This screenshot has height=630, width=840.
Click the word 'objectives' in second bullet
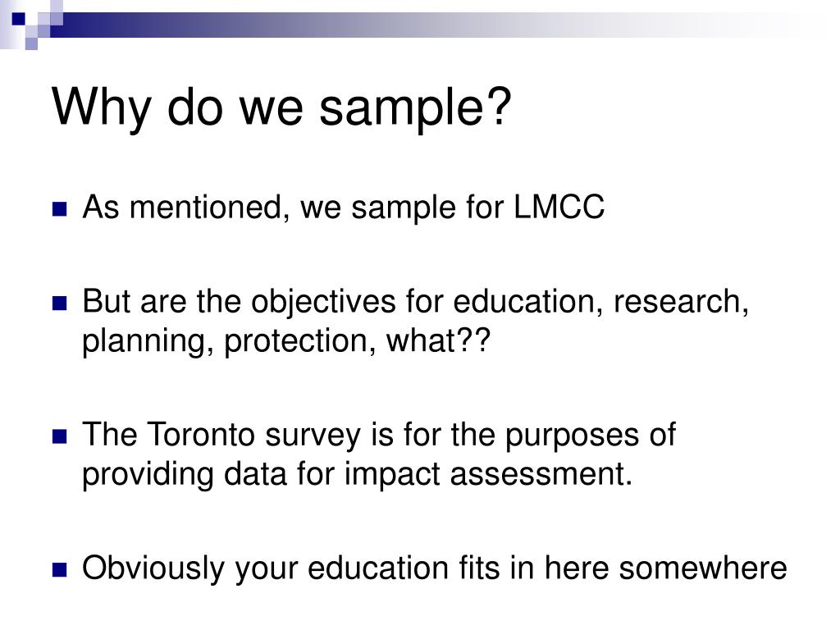point(323,302)
